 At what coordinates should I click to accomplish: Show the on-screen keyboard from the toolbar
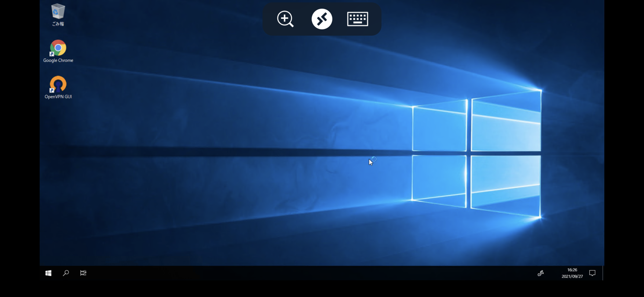tap(357, 19)
